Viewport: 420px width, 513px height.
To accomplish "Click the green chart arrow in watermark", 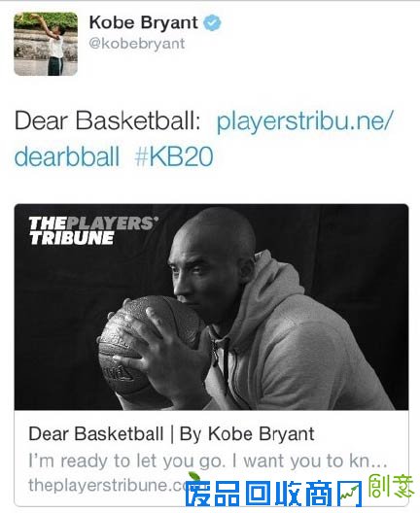I will point(349,494).
